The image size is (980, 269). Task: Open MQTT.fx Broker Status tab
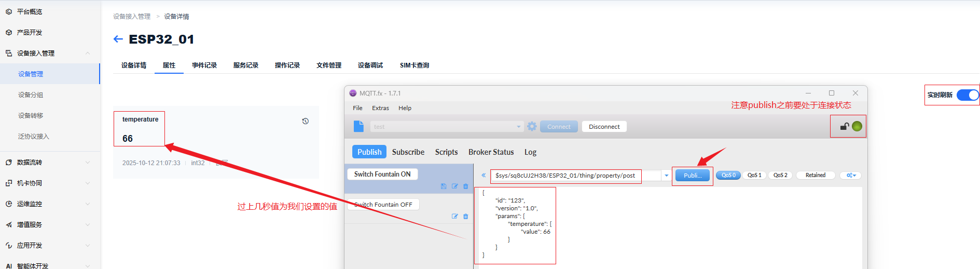click(x=491, y=152)
